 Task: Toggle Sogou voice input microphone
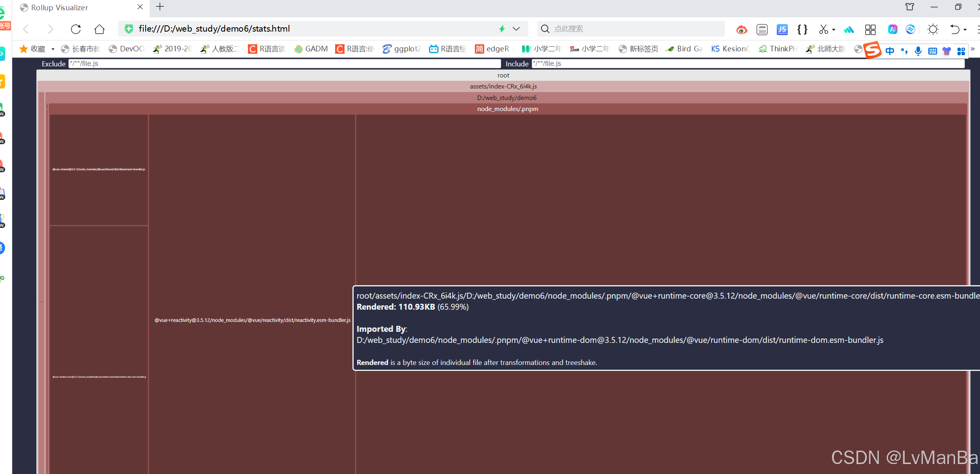918,51
